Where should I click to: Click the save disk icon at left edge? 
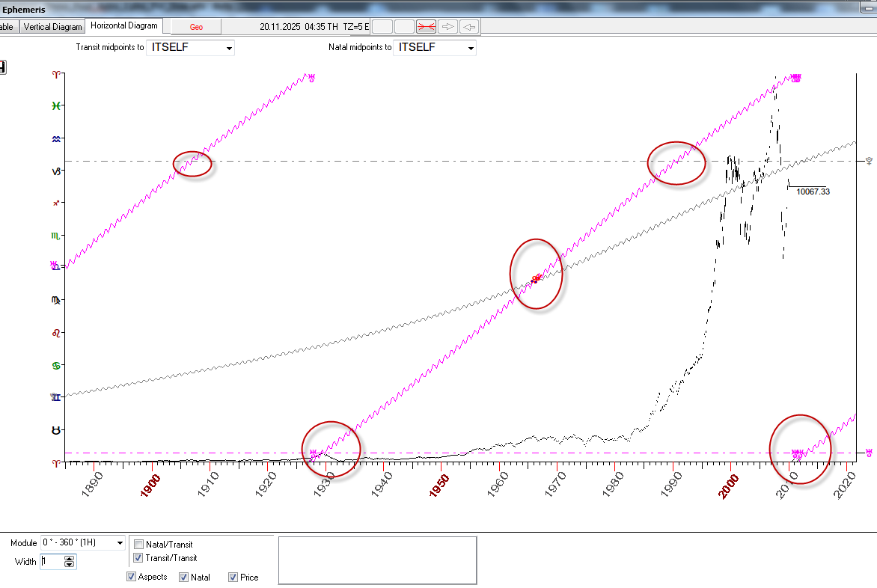click(x=2, y=68)
